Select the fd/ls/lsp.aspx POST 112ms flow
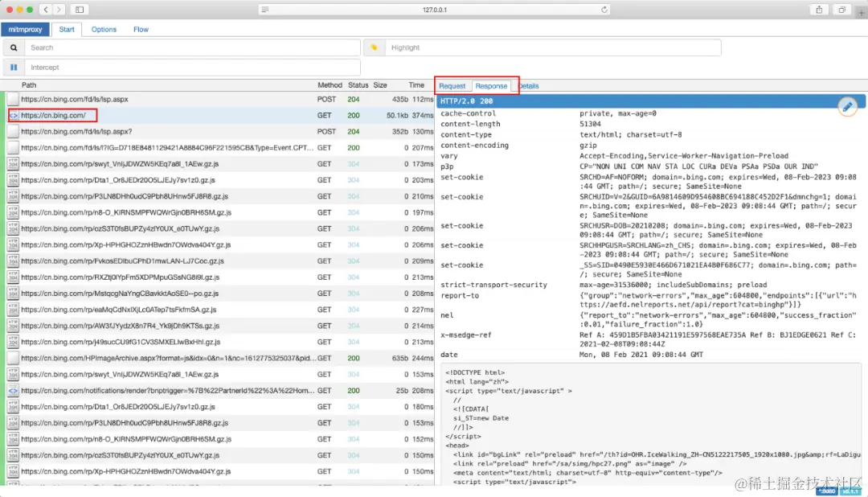 tap(220, 99)
